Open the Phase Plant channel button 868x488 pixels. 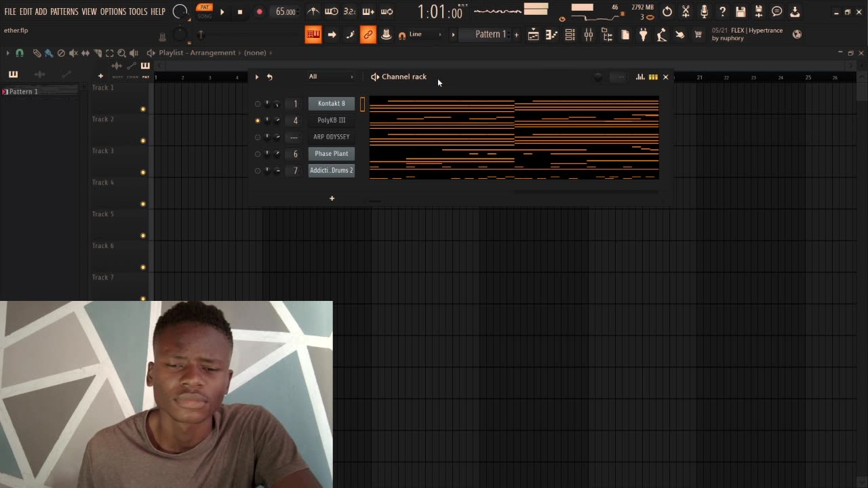331,154
